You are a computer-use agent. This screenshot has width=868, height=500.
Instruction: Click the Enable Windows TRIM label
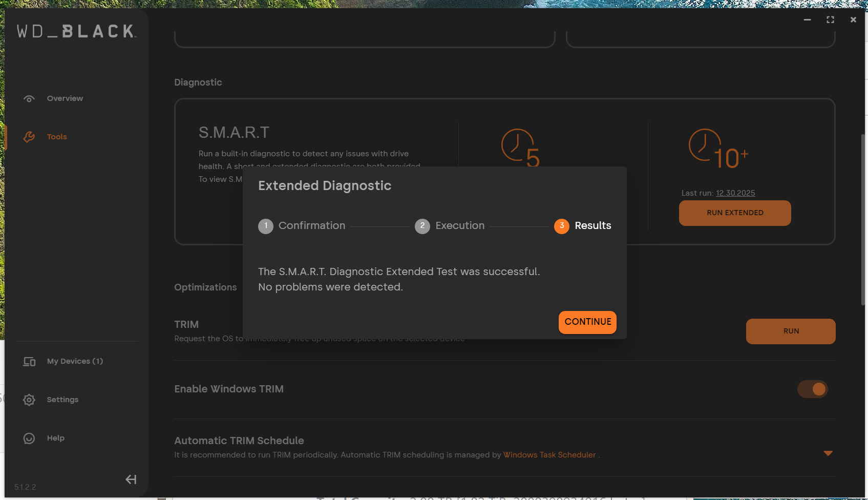[229, 389]
